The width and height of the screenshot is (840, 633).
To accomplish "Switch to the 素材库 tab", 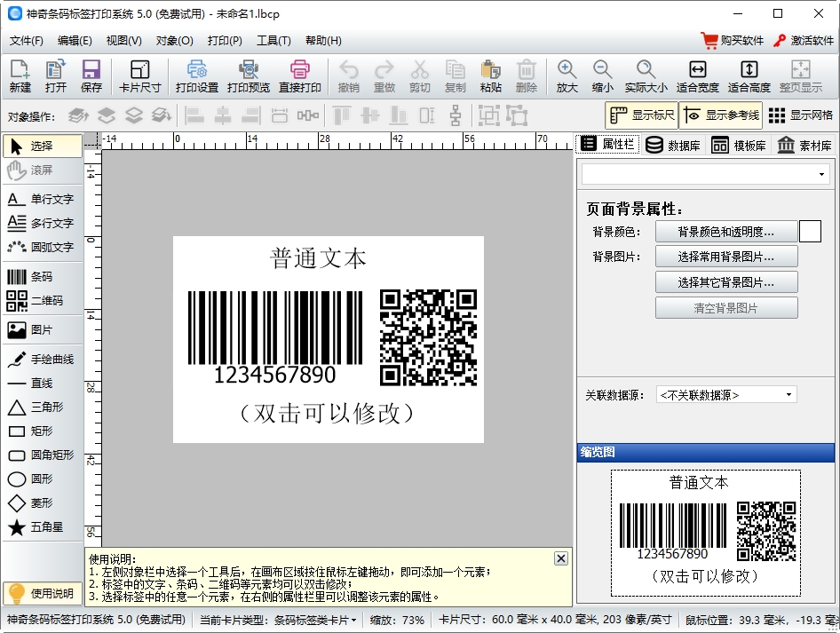I will [804, 145].
